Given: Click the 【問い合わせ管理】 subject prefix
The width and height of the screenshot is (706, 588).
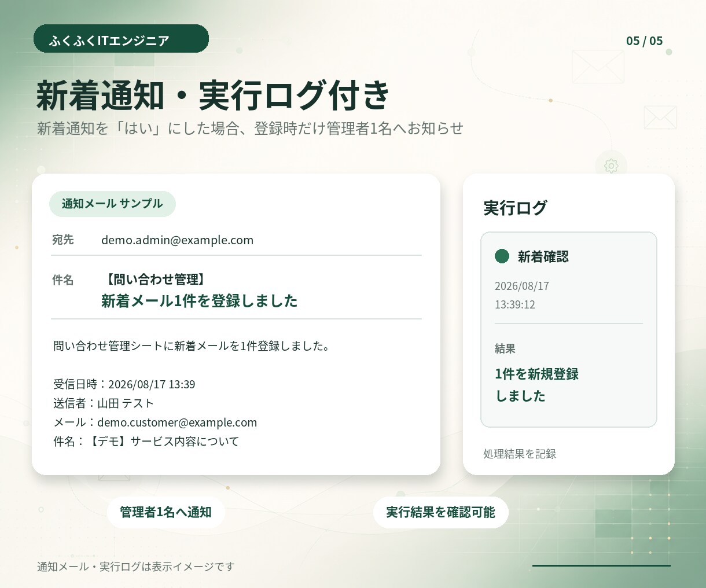Looking at the screenshot, I should point(155,280).
